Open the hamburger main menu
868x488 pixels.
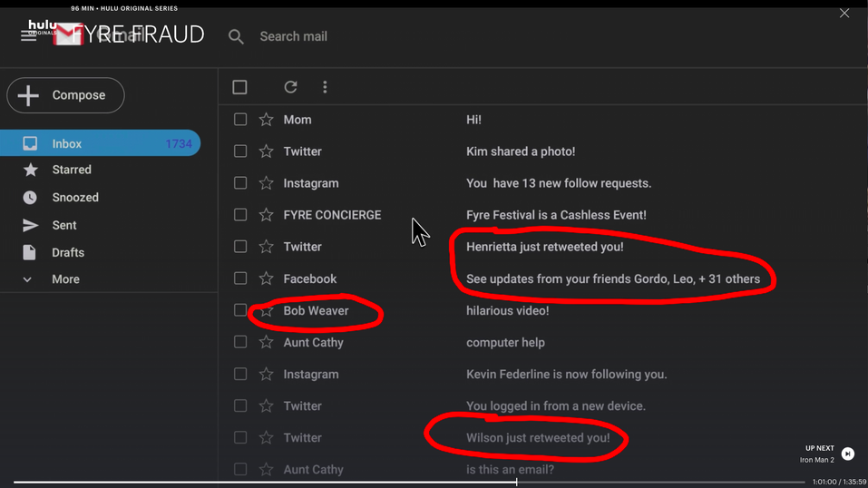(x=28, y=36)
